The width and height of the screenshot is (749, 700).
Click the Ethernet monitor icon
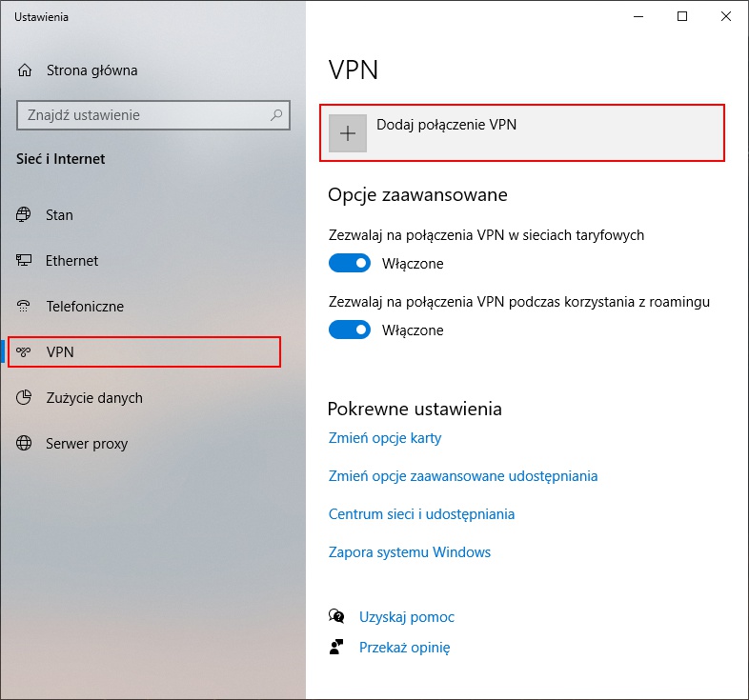pos(25,261)
